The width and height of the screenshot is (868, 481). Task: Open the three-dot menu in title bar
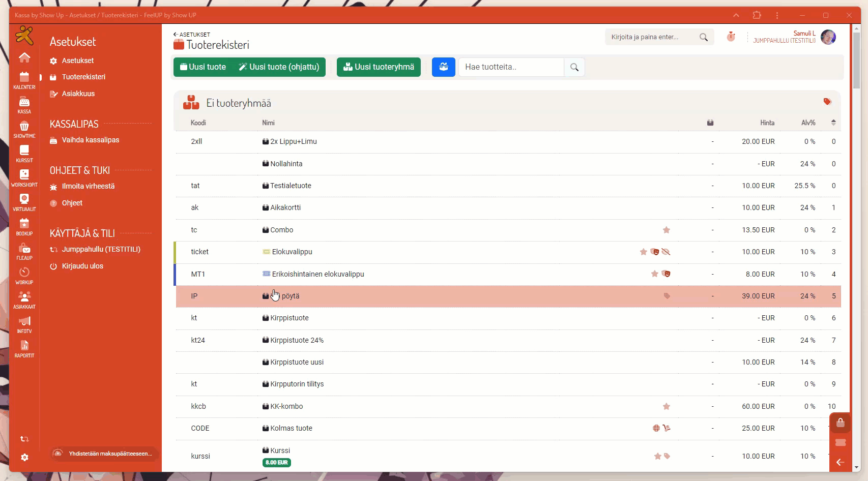(777, 15)
